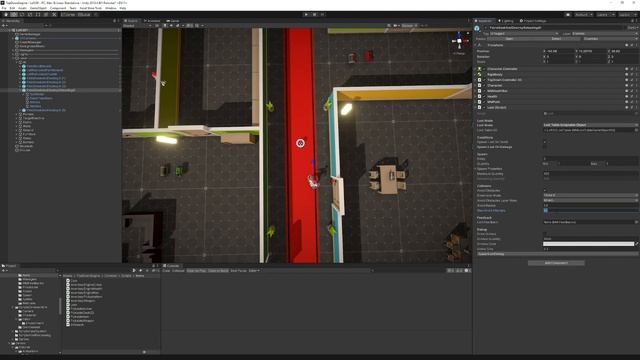This screenshot has height=360, width=640.
Task: Open the Window menu
Action: pos(111,8)
